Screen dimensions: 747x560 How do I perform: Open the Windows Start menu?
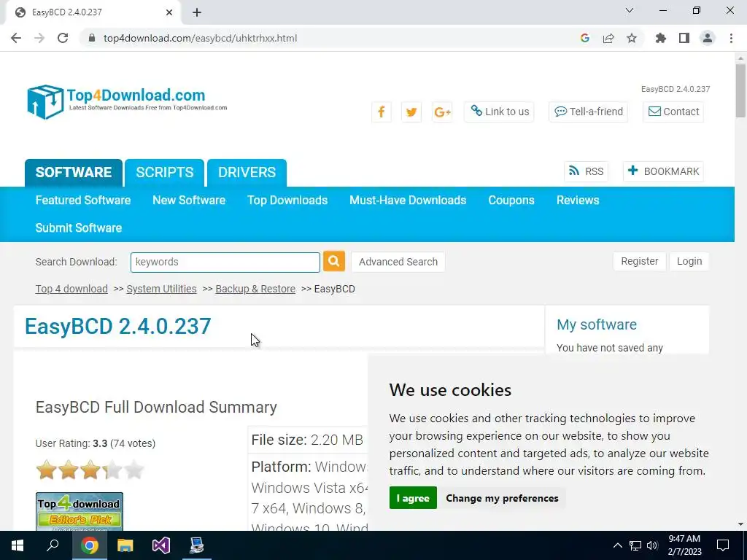(x=18, y=545)
